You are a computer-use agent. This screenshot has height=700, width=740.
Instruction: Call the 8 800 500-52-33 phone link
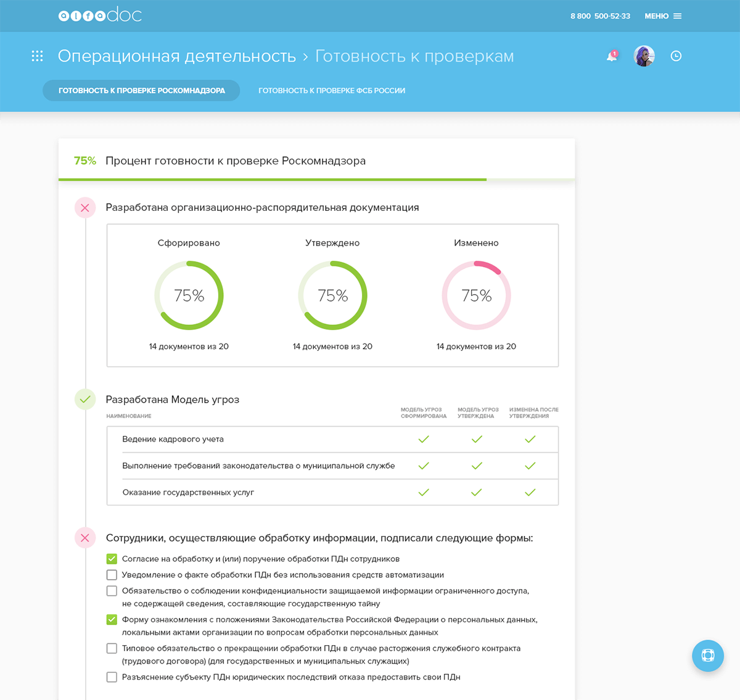click(600, 16)
